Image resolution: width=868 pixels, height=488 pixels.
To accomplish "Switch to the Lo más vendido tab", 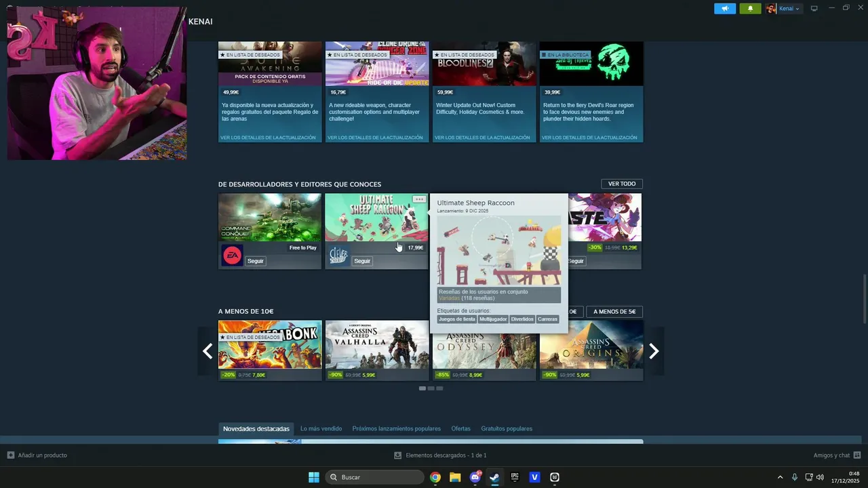I will pos(321,428).
